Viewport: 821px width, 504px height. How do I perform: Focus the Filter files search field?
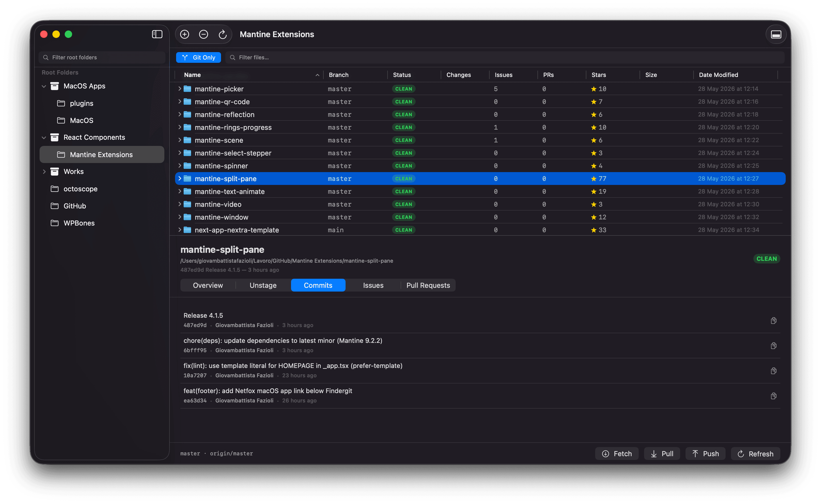(505, 57)
